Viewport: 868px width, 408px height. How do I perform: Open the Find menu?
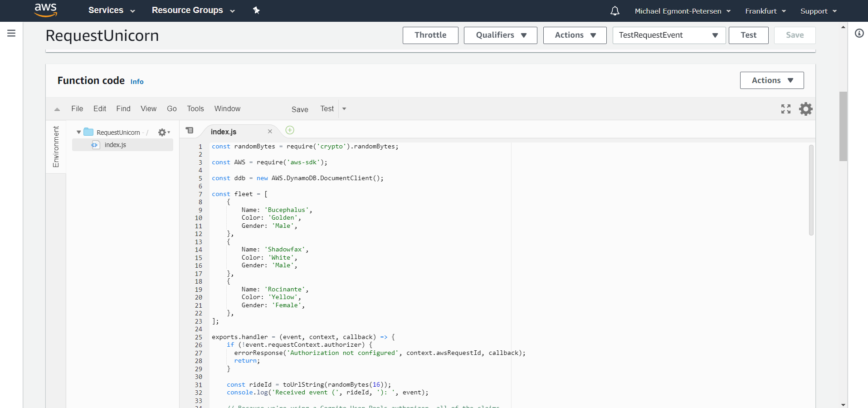click(x=123, y=109)
